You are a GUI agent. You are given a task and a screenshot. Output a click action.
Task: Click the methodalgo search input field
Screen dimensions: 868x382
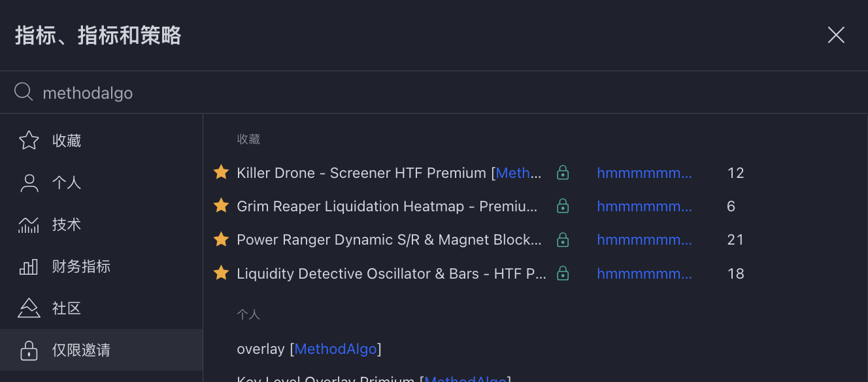pyautogui.click(x=392, y=93)
